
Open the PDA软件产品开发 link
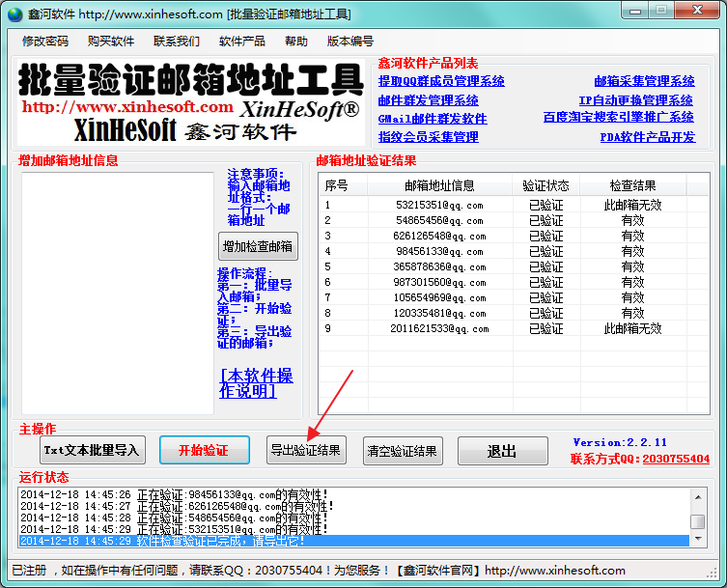tap(648, 137)
